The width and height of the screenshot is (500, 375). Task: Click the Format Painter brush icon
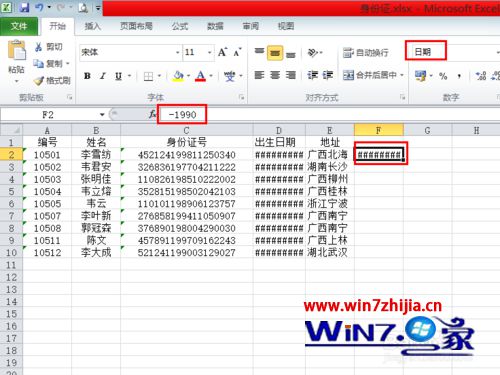[38, 80]
